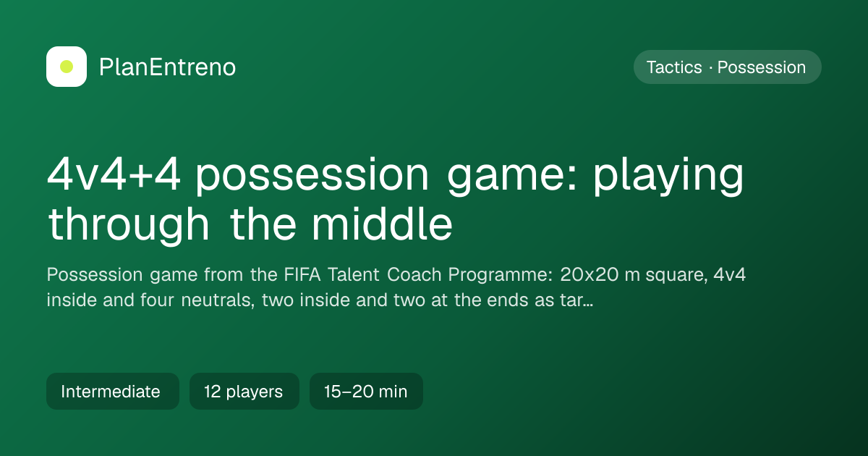Open the PlanEntreno brand name link
The height and width of the screenshot is (456, 868).
pos(167,67)
